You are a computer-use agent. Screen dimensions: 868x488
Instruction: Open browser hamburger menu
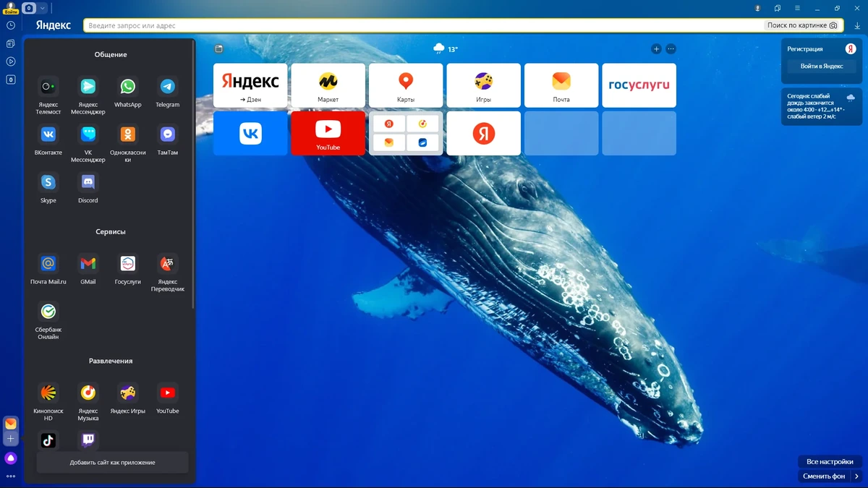coord(797,8)
